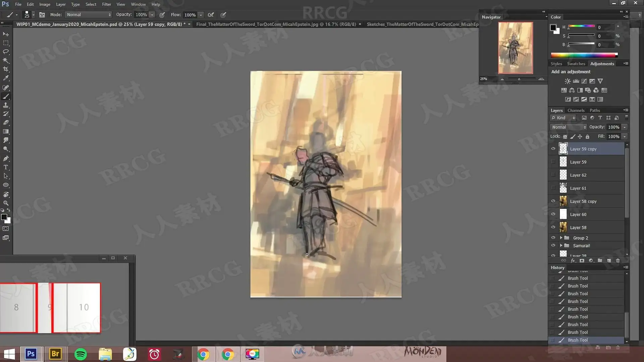Screen dimensions: 644x362
Task: Open Adobe Bridge from the taskbar
Action: point(55,354)
